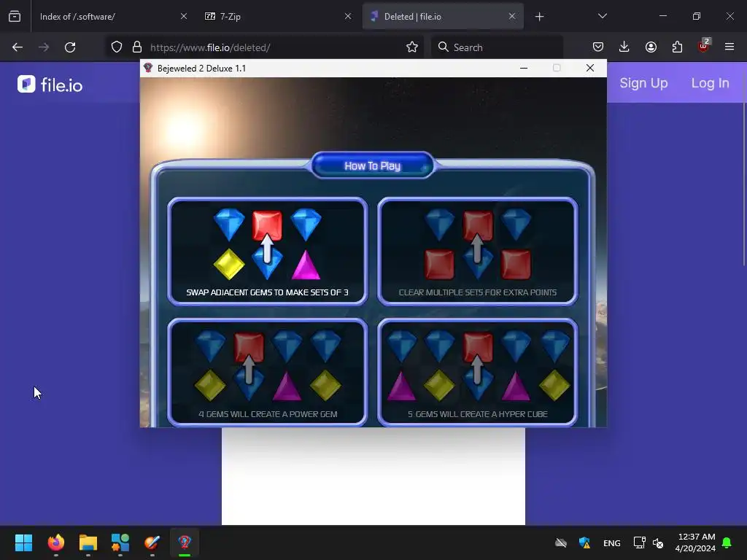
Task: Click the Firefox taskbar icon
Action: [x=55, y=542]
